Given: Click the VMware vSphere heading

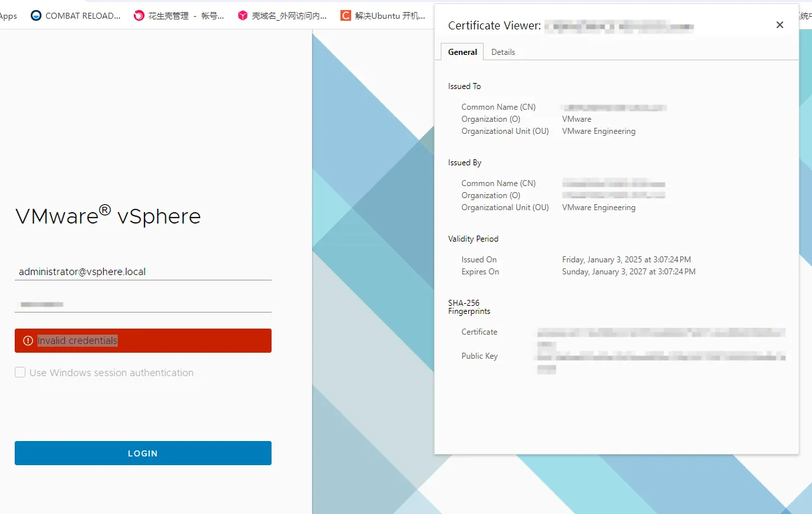Looking at the screenshot, I should [x=108, y=216].
